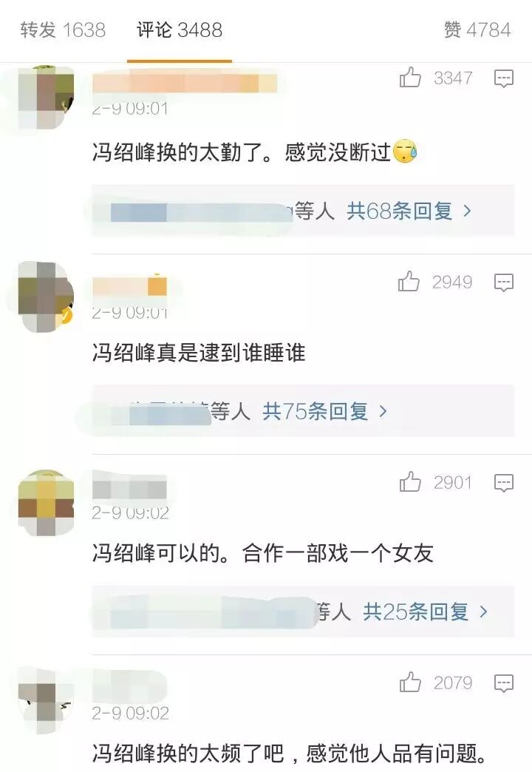
Task: Tap reply icon beside 2079 likes
Action: (x=503, y=683)
